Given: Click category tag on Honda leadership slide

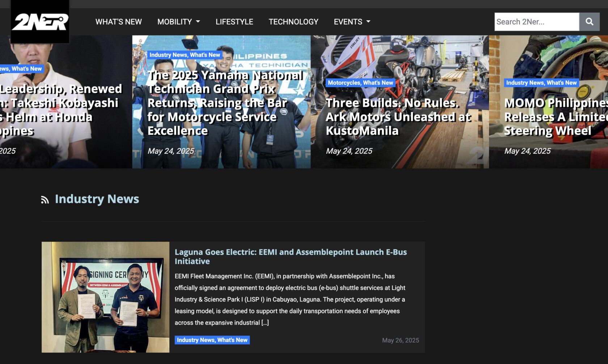Looking at the screenshot, I should pos(22,69).
